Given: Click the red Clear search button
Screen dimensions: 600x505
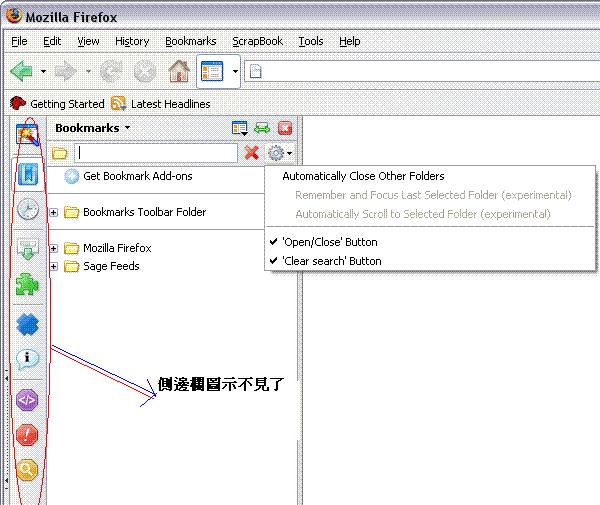Looking at the screenshot, I should pyautogui.click(x=251, y=153).
